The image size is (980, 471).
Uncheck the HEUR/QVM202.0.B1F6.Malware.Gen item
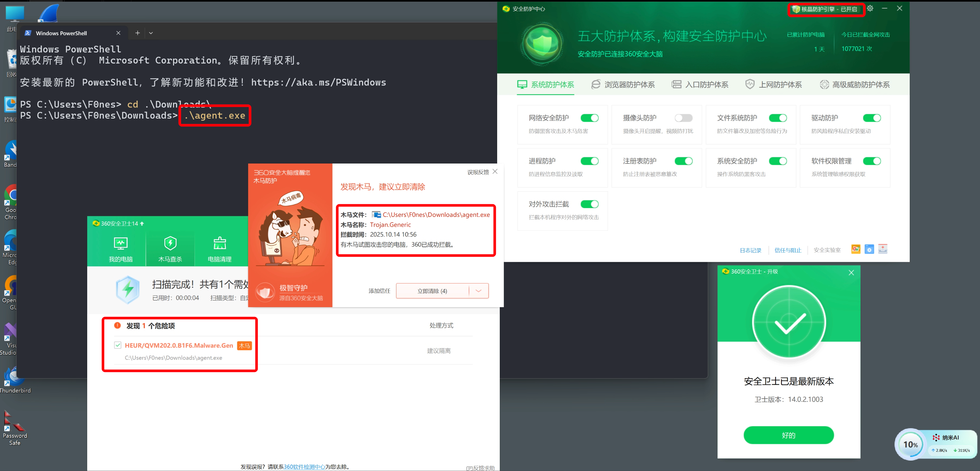118,345
